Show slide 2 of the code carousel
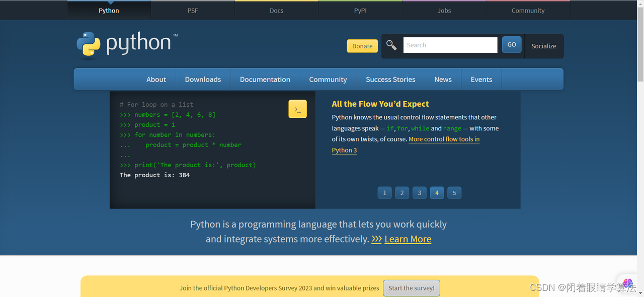The height and width of the screenshot is (297, 644). tap(402, 193)
